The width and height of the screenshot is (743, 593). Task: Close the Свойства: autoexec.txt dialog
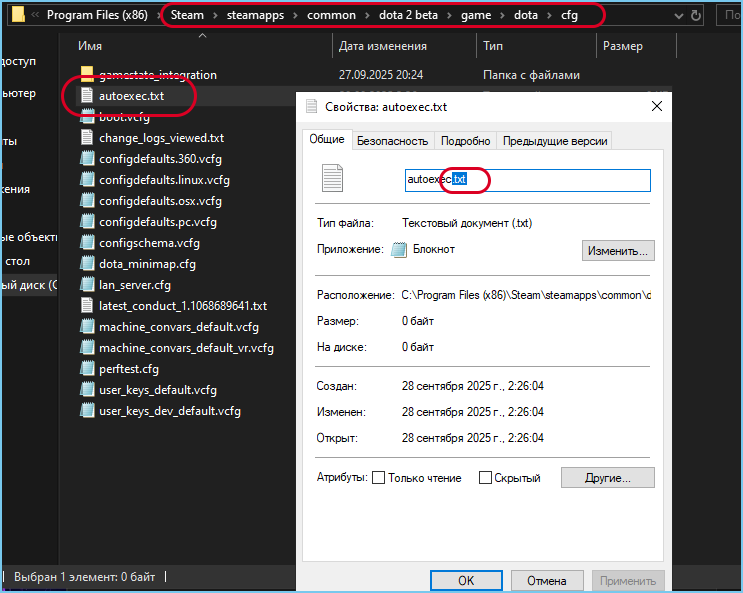pyautogui.click(x=657, y=106)
